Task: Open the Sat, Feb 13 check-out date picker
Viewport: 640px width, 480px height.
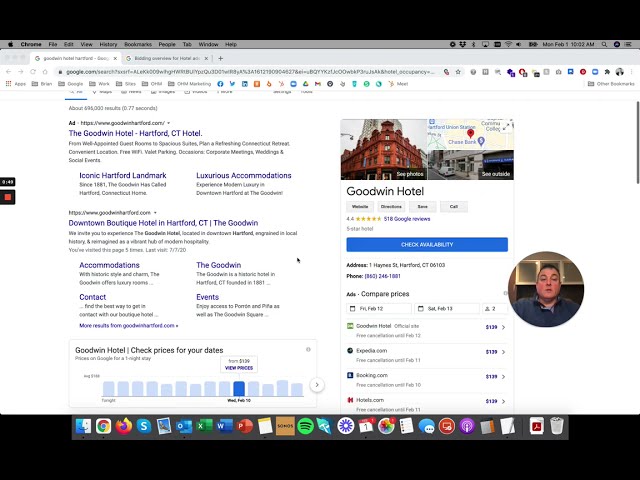Action: coord(447,309)
